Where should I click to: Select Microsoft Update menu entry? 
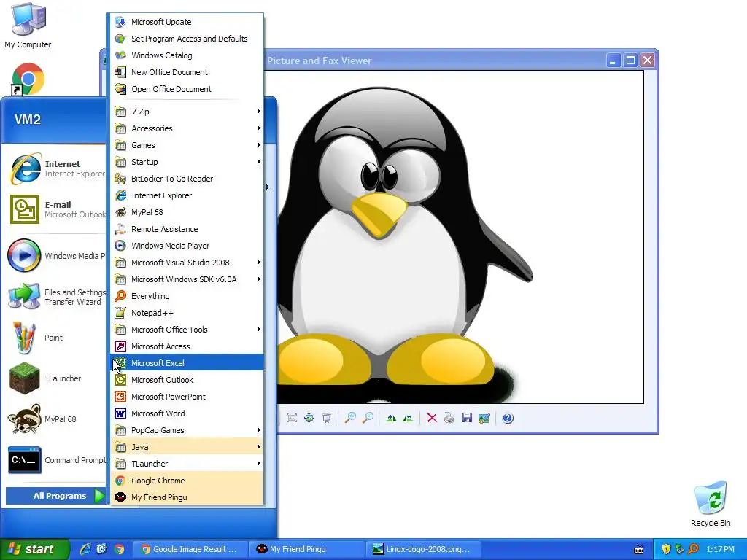187,22
